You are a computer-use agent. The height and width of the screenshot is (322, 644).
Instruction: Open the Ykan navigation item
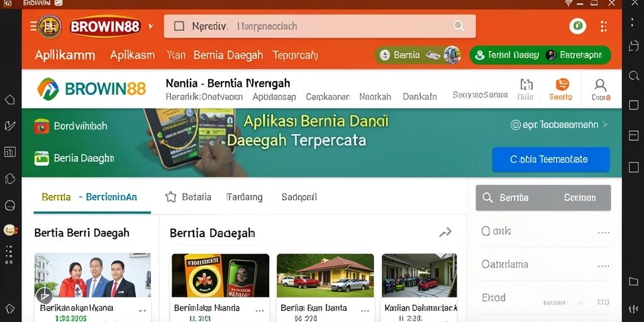pyautogui.click(x=176, y=55)
